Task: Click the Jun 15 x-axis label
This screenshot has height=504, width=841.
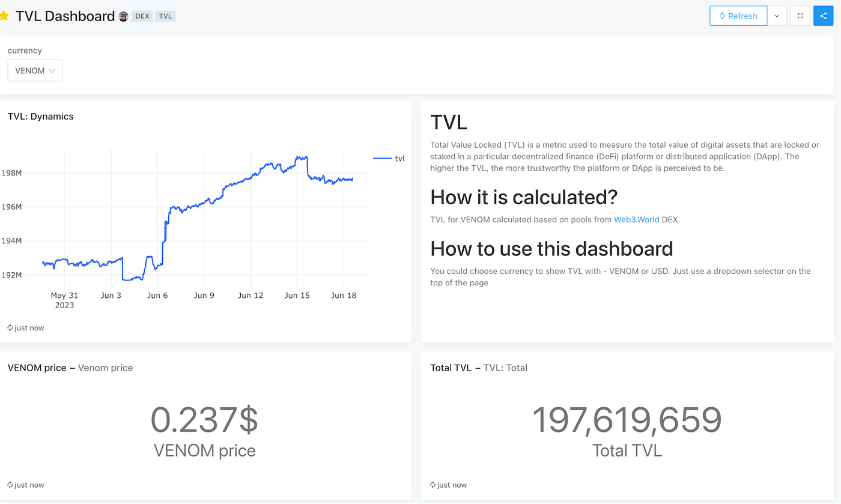Action: (297, 296)
